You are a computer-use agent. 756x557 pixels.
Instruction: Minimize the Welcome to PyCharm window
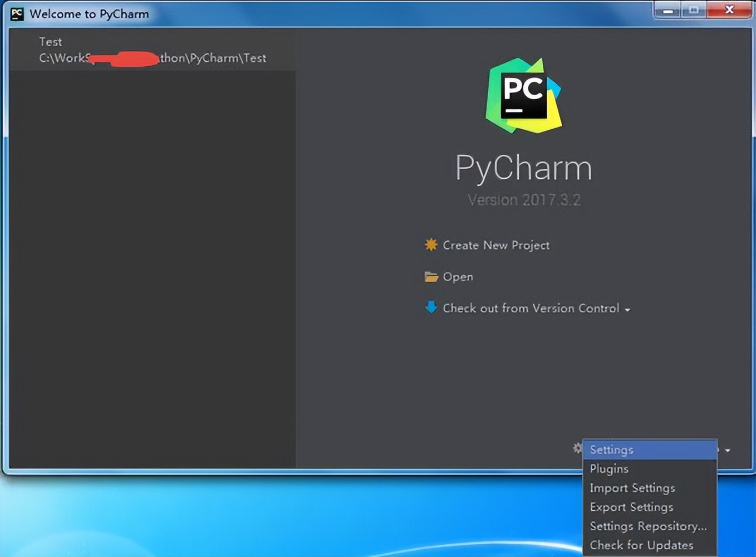click(669, 10)
